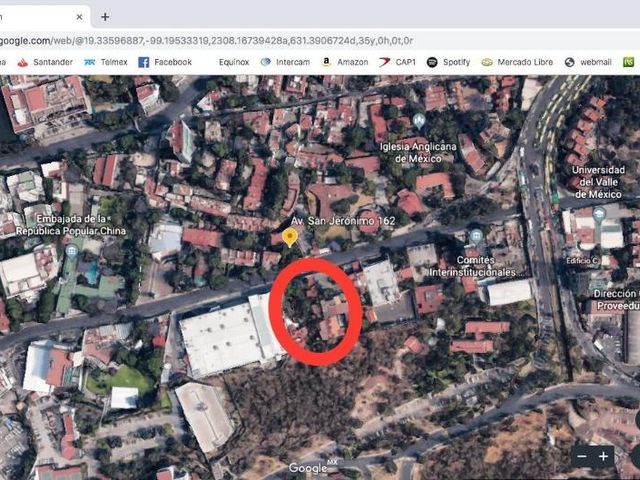This screenshot has width=640, height=480.
Task: Open the Facebook bookmark
Action: 165,62
